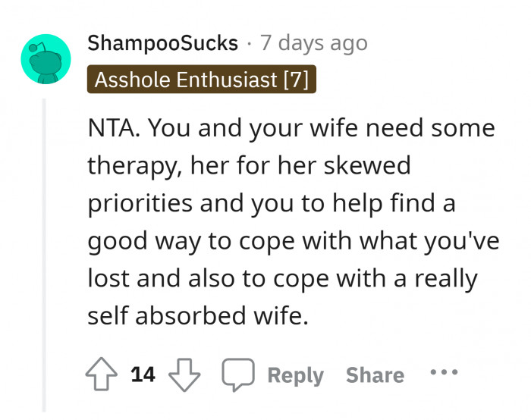Click the 'NTA.' verdict at comment start
The width and height of the screenshot is (531, 420).
click(114, 128)
